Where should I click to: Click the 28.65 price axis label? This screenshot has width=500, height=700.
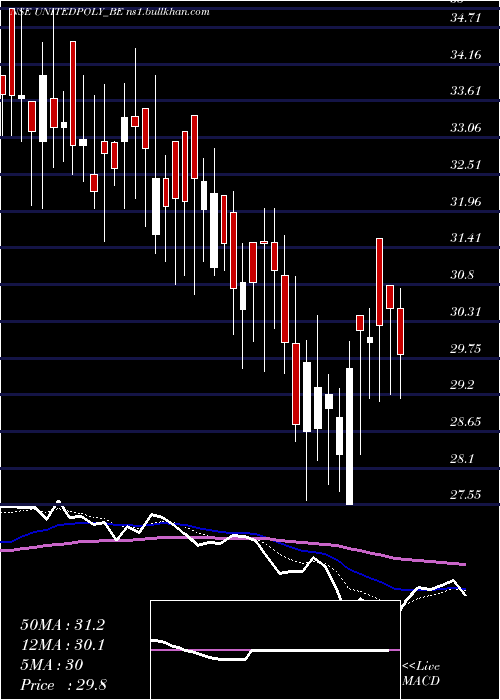(x=465, y=422)
